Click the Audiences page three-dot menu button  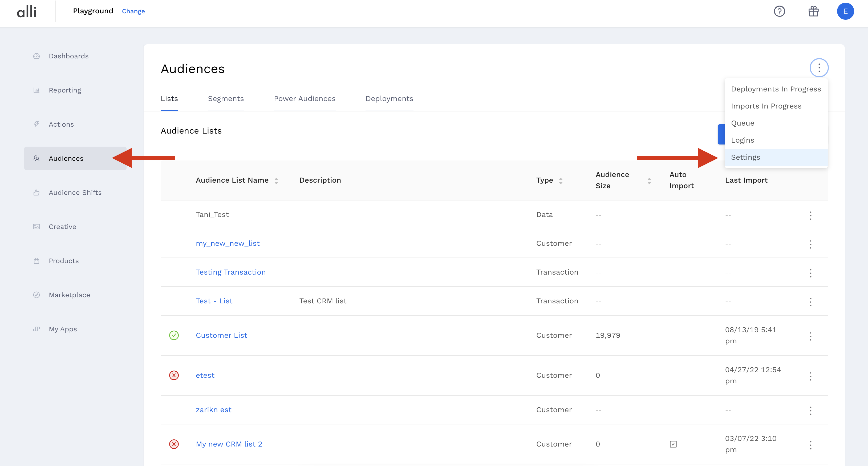819,68
